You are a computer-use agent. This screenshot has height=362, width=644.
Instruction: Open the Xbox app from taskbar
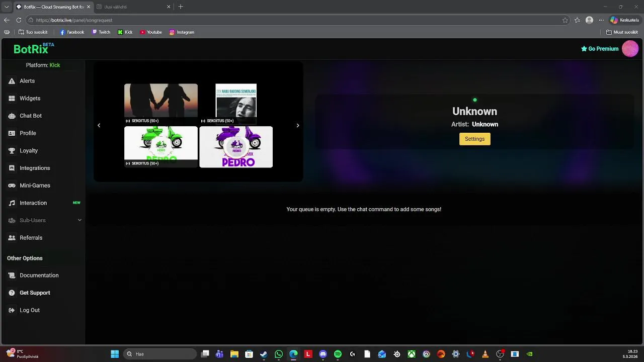pyautogui.click(x=412, y=354)
